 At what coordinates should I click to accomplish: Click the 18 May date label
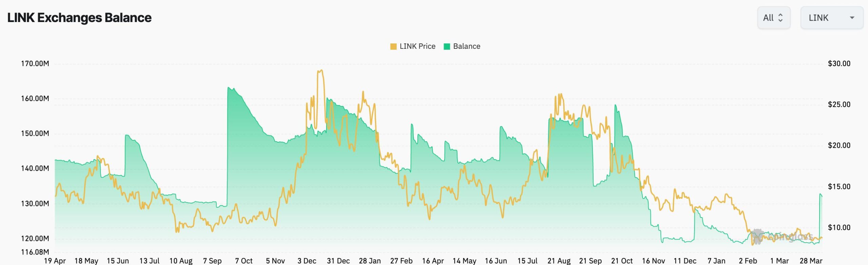point(86,261)
